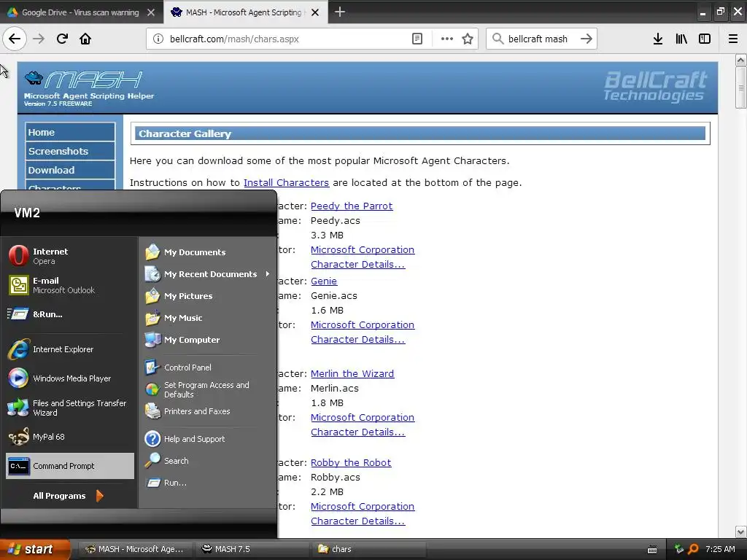Switch to MASH 7.5 taskbar button

251,549
